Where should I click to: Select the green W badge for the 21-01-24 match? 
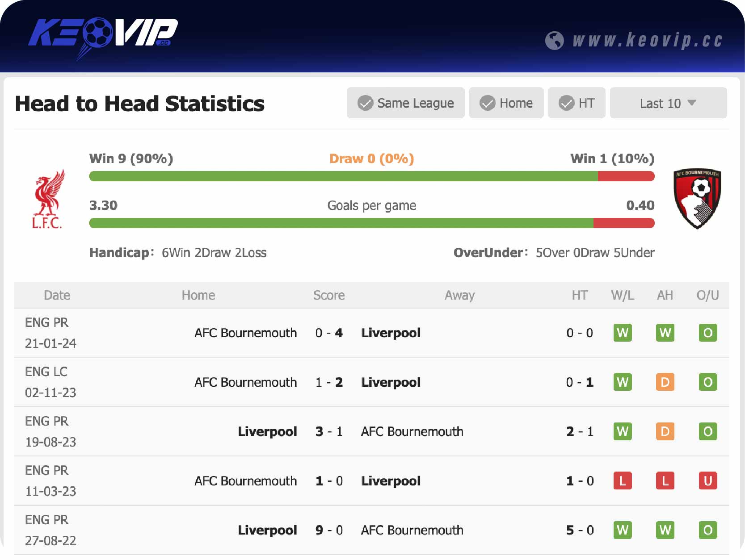coord(623,333)
